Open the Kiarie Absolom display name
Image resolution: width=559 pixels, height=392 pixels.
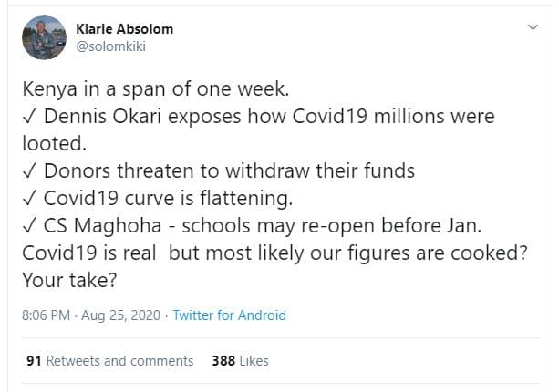pyautogui.click(x=124, y=29)
